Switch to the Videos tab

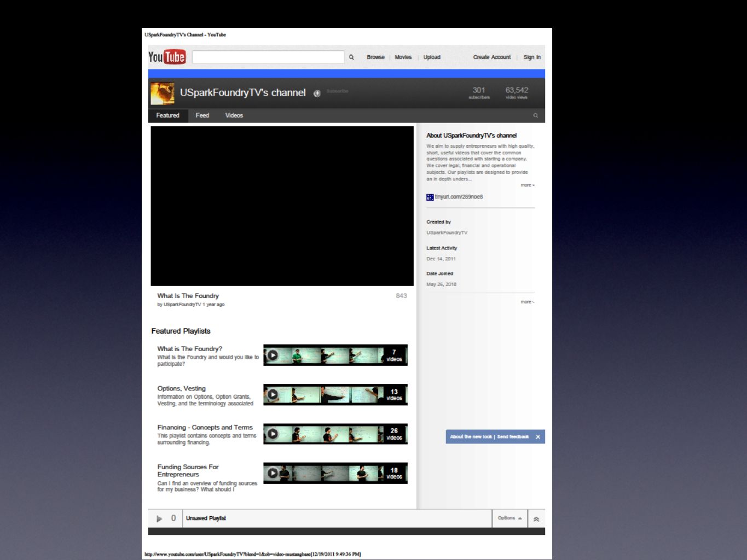tap(234, 115)
